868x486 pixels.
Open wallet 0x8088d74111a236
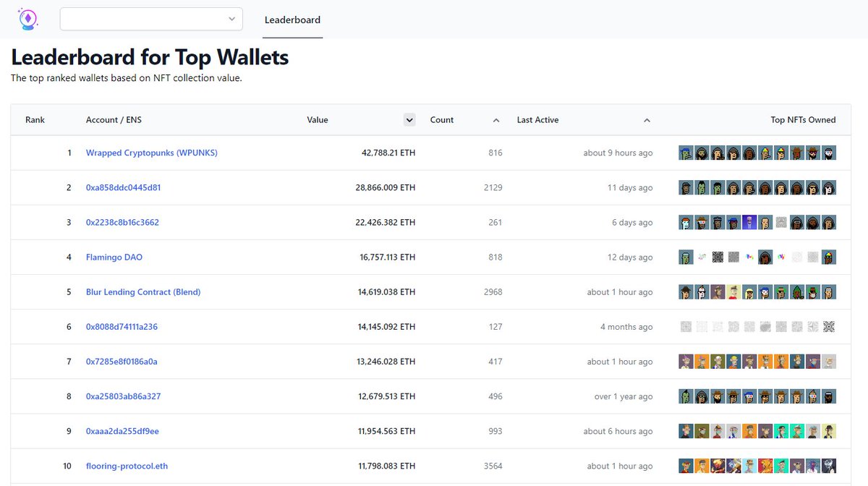coord(122,327)
